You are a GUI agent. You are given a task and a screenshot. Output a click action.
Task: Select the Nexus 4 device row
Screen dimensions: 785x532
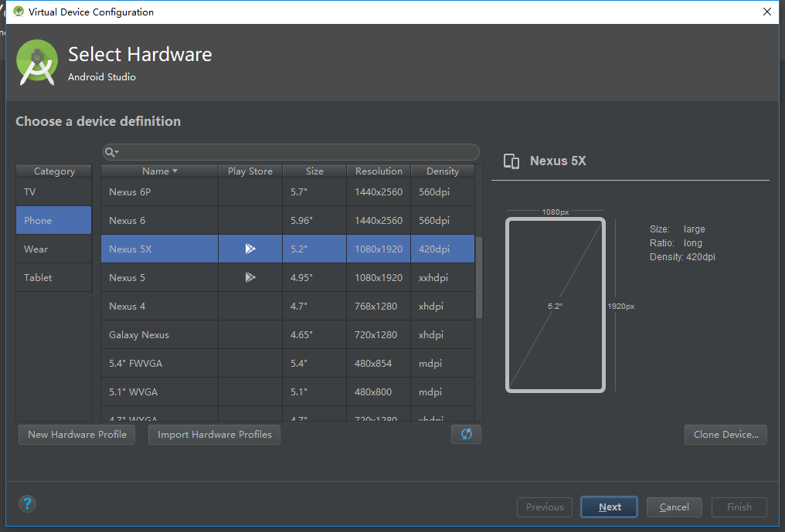pos(288,306)
